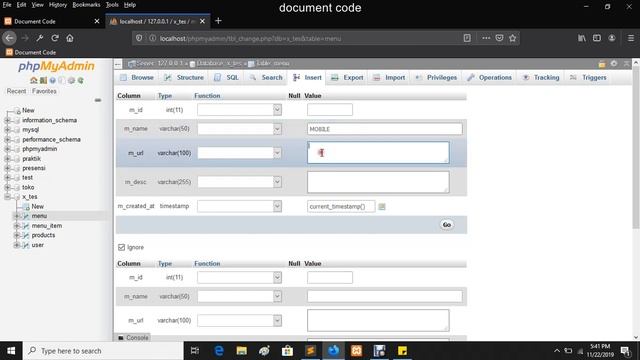Viewport: 640px width, 360px height.
Task: Open the Library icon in toolbar
Action: pos(582,38)
